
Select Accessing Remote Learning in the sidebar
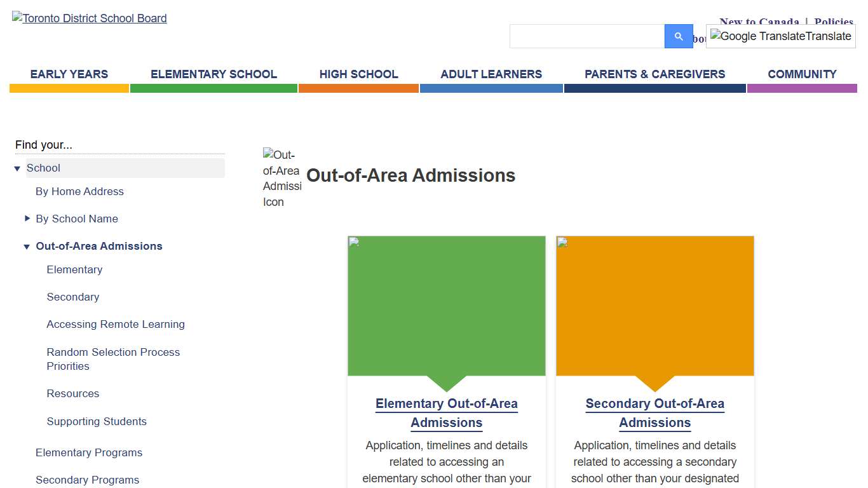[x=116, y=324]
